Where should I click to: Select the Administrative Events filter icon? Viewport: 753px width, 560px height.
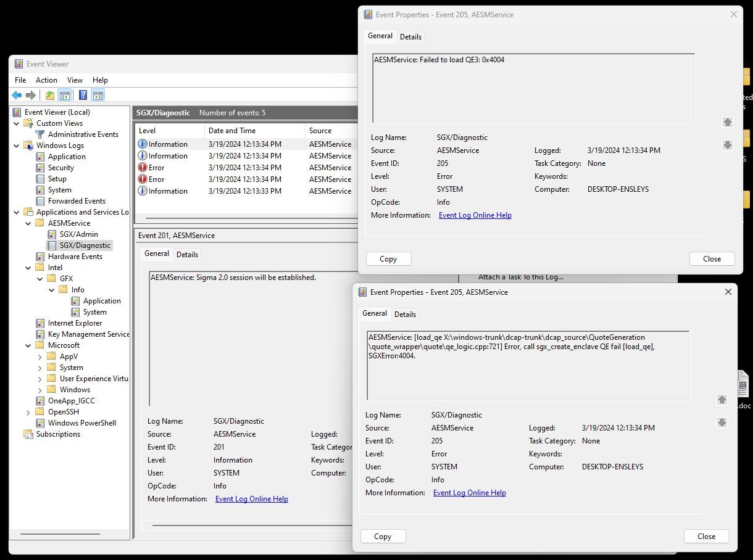[40, 134]
